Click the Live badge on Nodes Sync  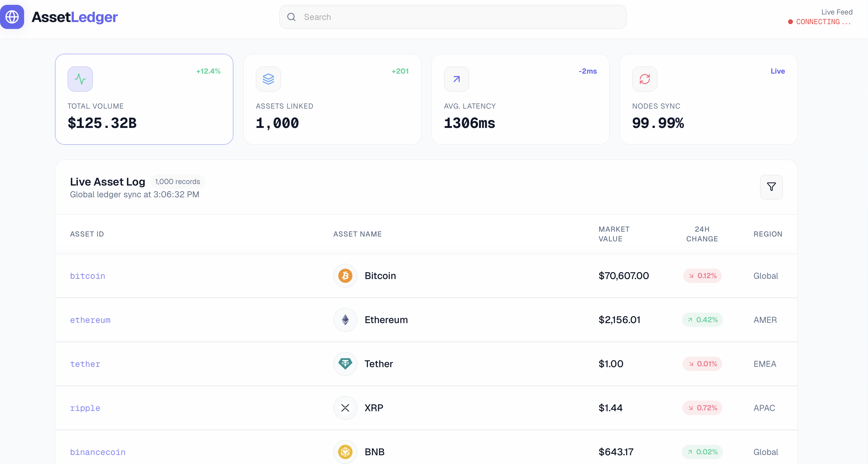click(x=777, y=71)
